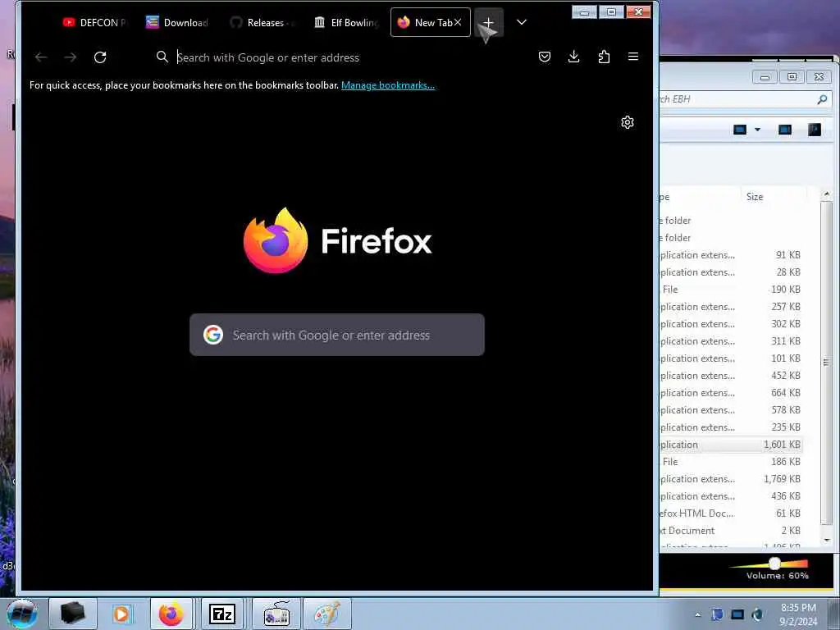Open the Windows Start button

pyautogui.click(x=21, y=614)
